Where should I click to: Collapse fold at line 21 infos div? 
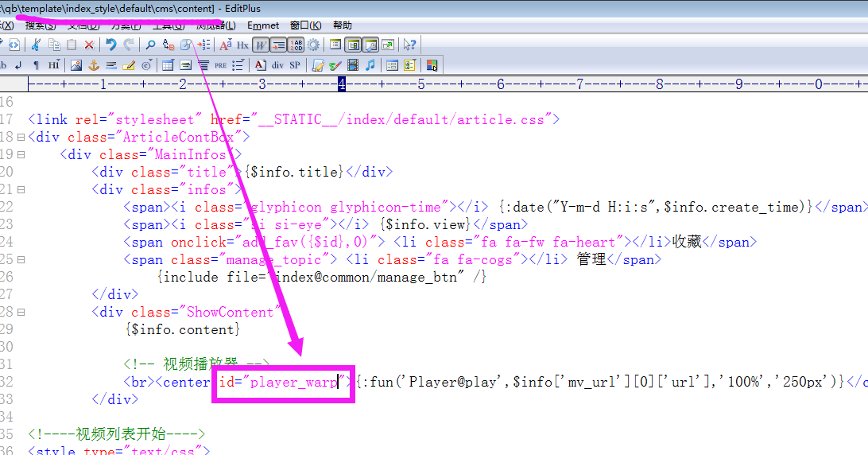(21, 189)
